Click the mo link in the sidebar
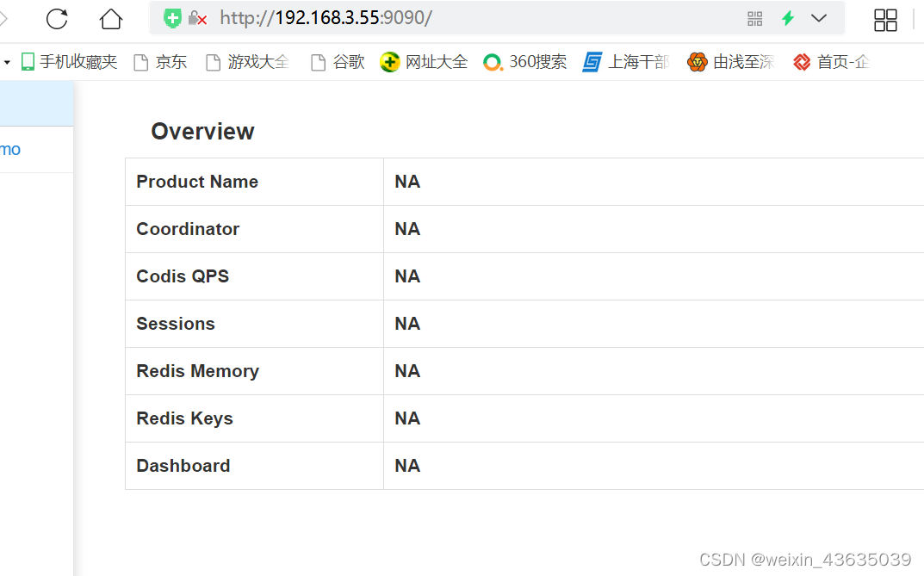The image size is (924, 576). coord(9,148)
